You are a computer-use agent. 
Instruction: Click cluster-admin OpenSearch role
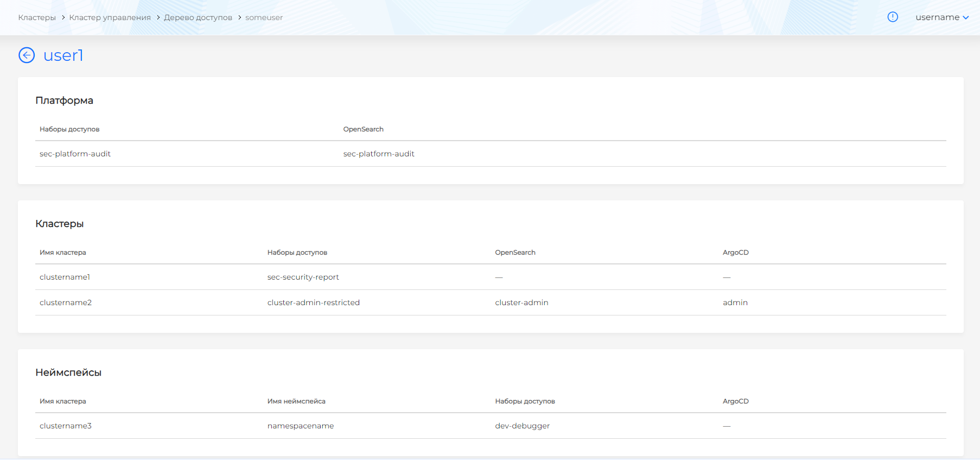point(521,302)
